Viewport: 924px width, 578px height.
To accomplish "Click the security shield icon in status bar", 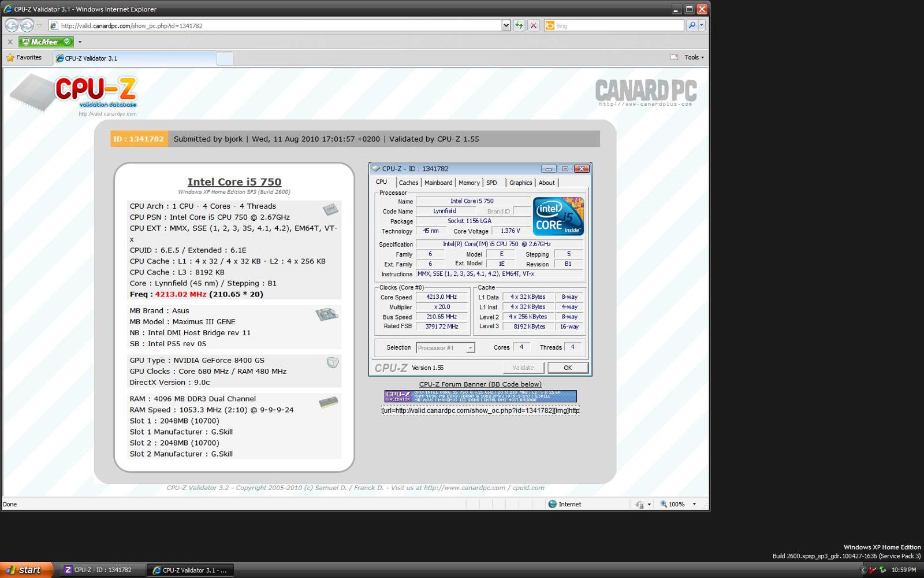I will pos(639,504).
